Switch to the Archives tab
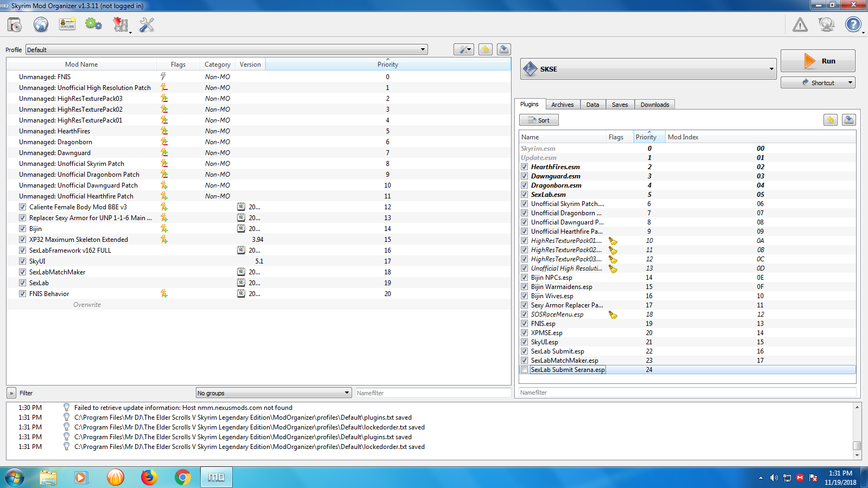Image resolution: width=868 pixels, height=488 pixels. point(563,105)
